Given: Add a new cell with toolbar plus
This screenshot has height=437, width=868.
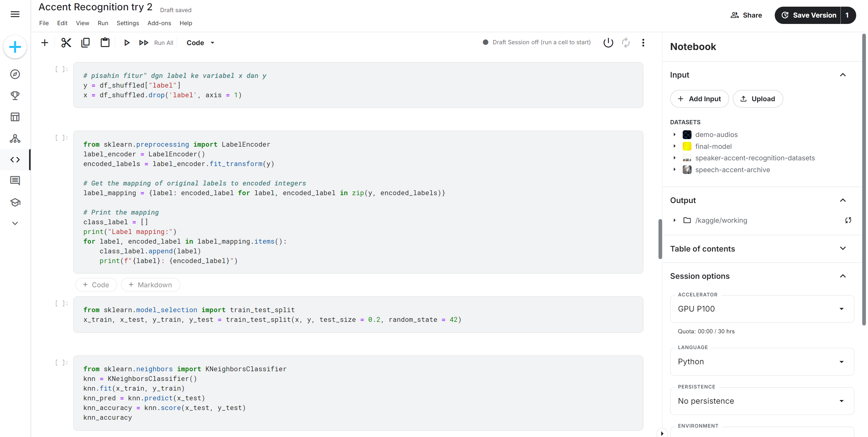Looking at the screenshot, I should click(45, 43).
